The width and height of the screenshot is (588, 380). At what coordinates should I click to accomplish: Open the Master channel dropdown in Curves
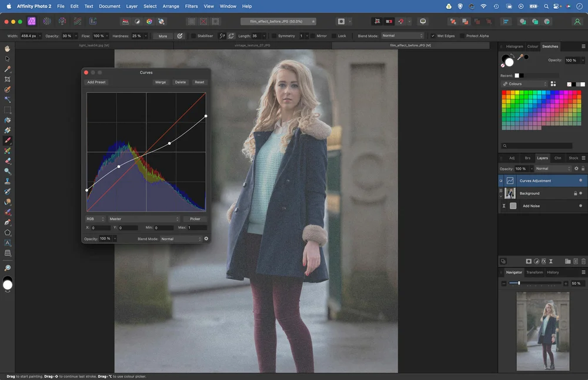tap(145, 219)
